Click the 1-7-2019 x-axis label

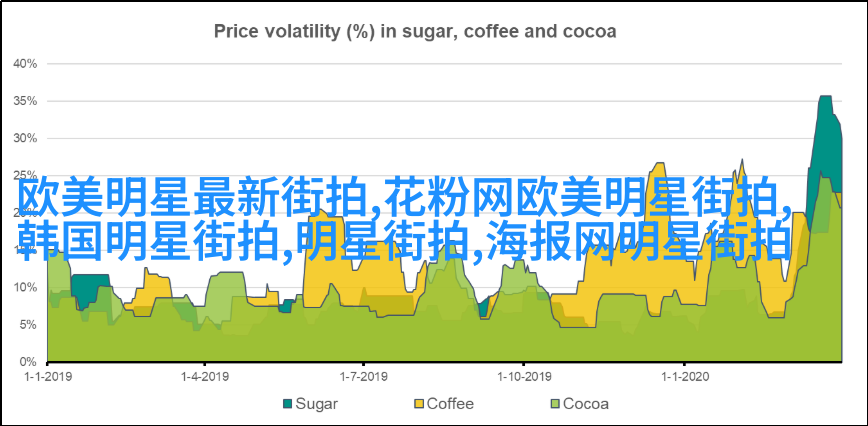[x=363, y=377]
